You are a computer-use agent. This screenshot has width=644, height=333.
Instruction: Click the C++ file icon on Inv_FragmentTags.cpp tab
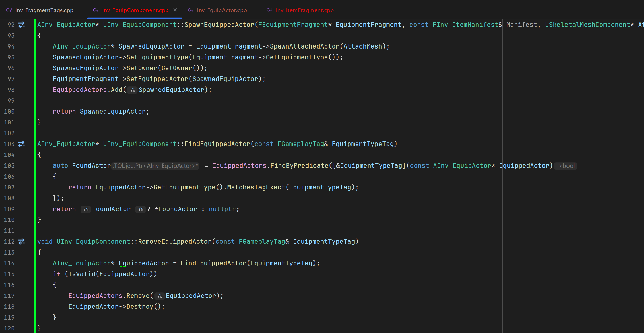click(9, 10)
